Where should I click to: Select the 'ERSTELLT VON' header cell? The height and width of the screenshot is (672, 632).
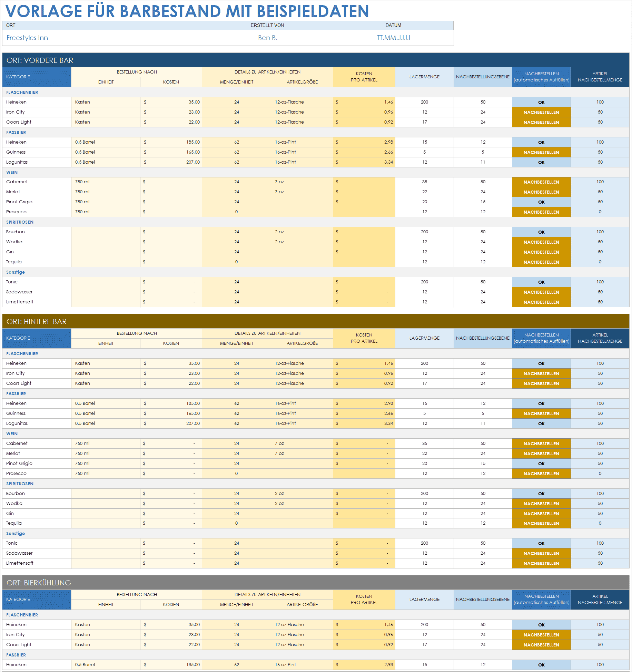click(267, 25)
